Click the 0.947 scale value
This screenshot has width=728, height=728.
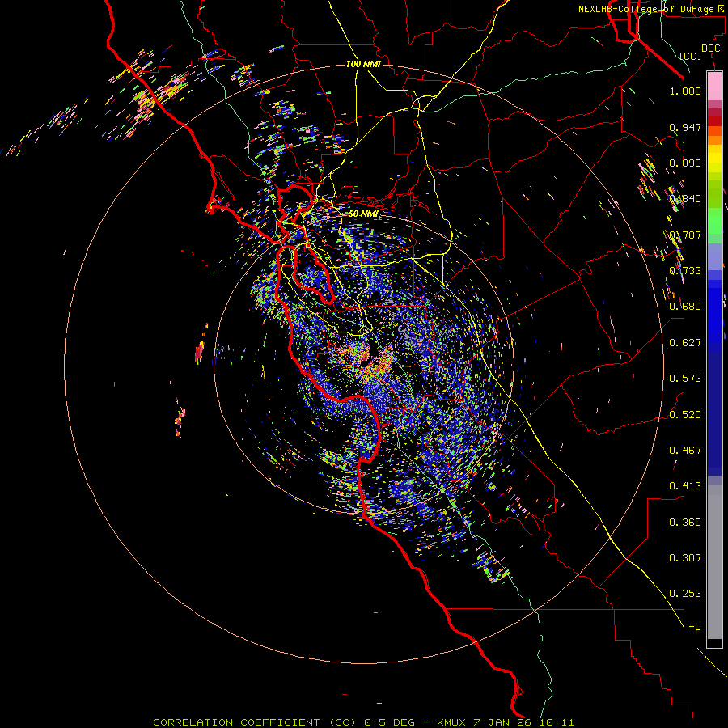685,127
